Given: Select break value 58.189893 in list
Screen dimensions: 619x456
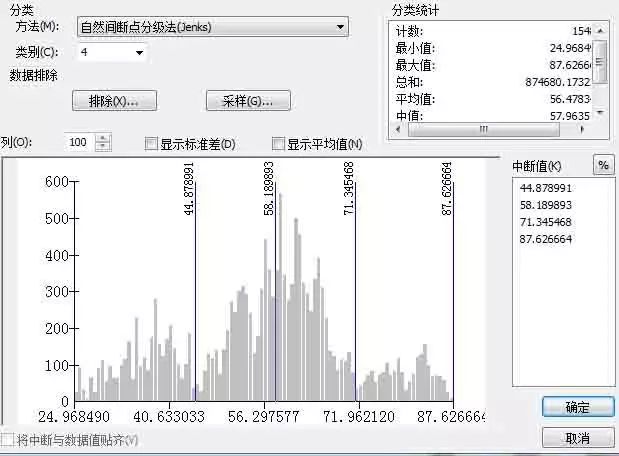Looking at the screenshot, I should click(x=545, y=204).
